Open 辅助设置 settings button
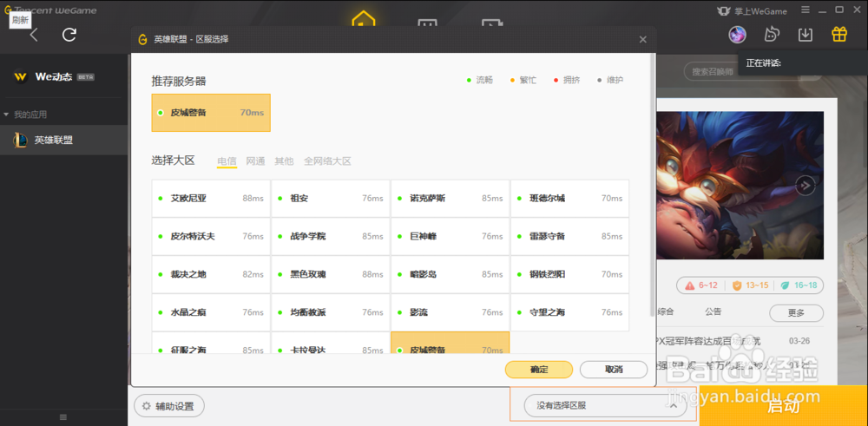 pyautogui.click(x=169, y=407)
